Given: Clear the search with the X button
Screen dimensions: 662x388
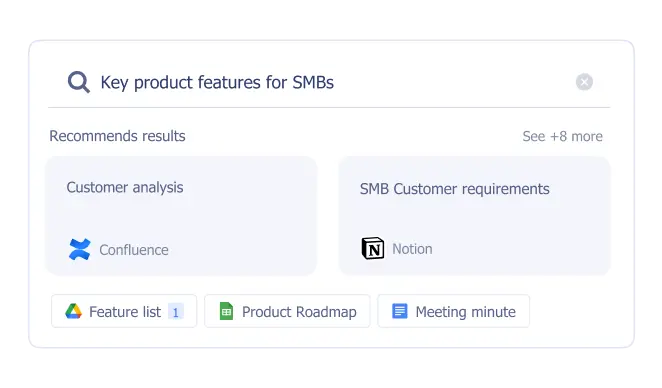Looking at the screenshot, I should click(584, 82).
